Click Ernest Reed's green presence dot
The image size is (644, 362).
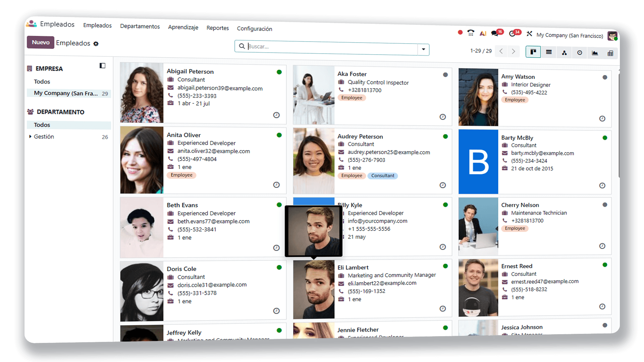point(605,265)
